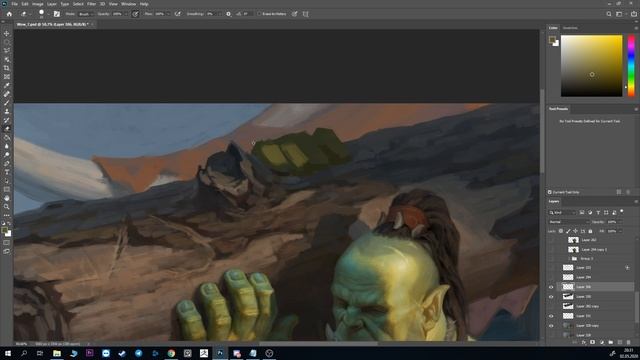The image size is (640, 360).
Task: Toggle Current Tool Only checkbox
Action: pyautogui.click(x=550, y=192)
